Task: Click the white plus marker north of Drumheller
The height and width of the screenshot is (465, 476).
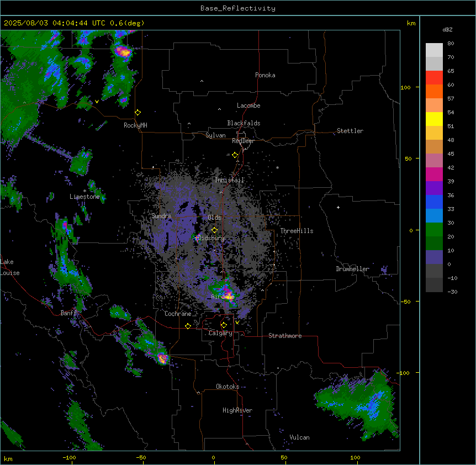Action: click(x=338, y=207)
